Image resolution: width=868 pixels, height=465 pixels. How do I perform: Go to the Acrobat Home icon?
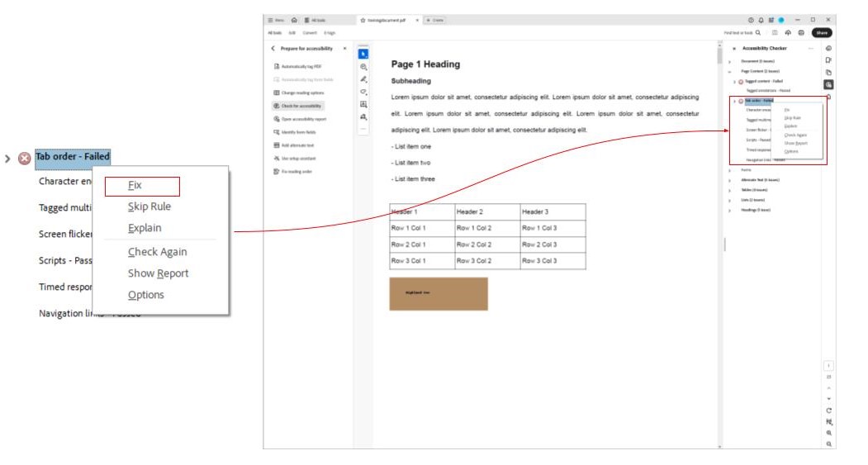click(x=294, y=20)
